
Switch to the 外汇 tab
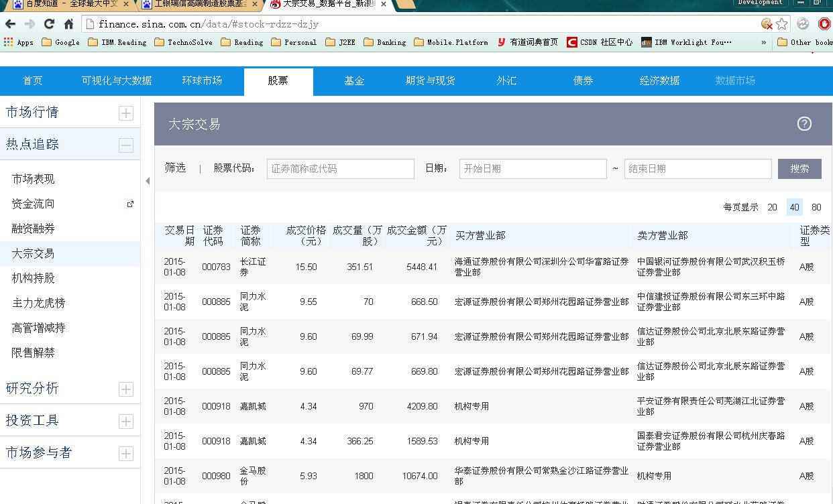(506, 81)
